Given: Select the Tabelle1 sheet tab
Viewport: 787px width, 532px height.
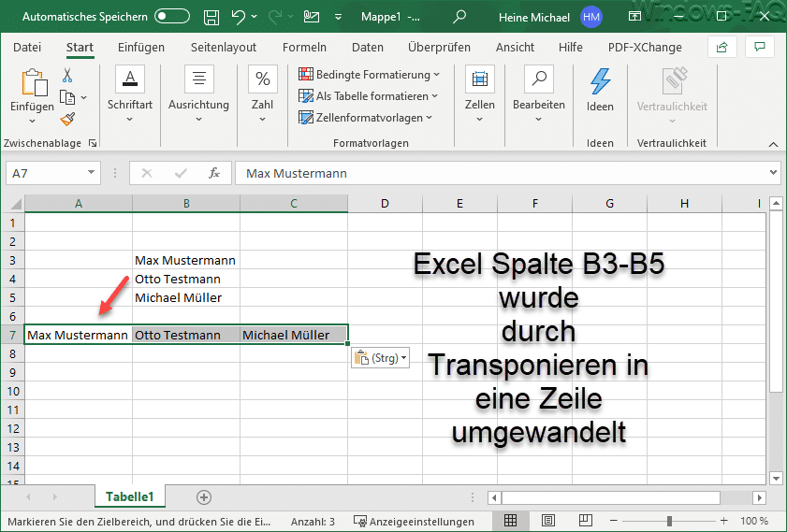Looking at the screenshot, I should pyautogui.click(x=129, y=496).
